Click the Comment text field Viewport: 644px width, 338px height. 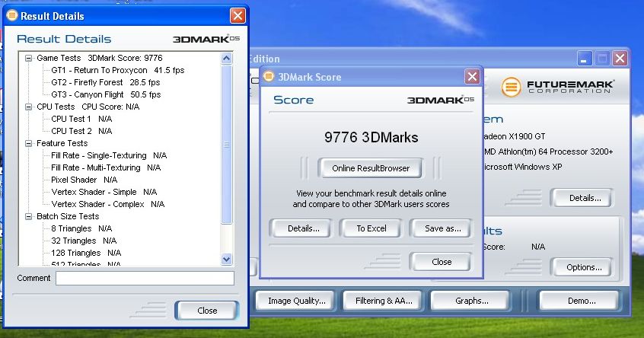pyautogui.click(x=145, y=279)
